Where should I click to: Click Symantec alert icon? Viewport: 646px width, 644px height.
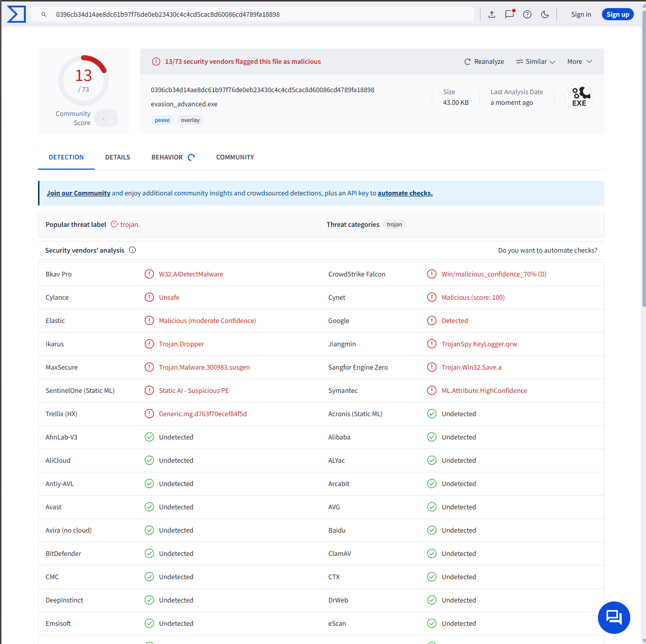coord(432,390)
